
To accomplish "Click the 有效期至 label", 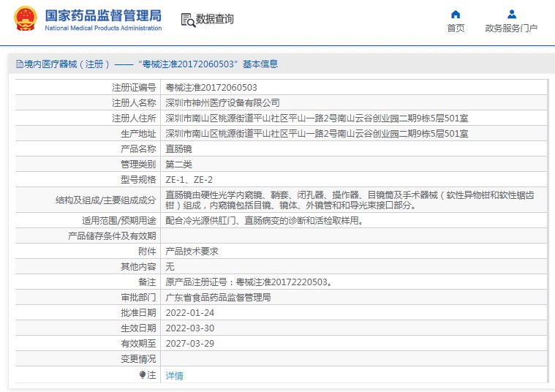I will click(138, 344).
